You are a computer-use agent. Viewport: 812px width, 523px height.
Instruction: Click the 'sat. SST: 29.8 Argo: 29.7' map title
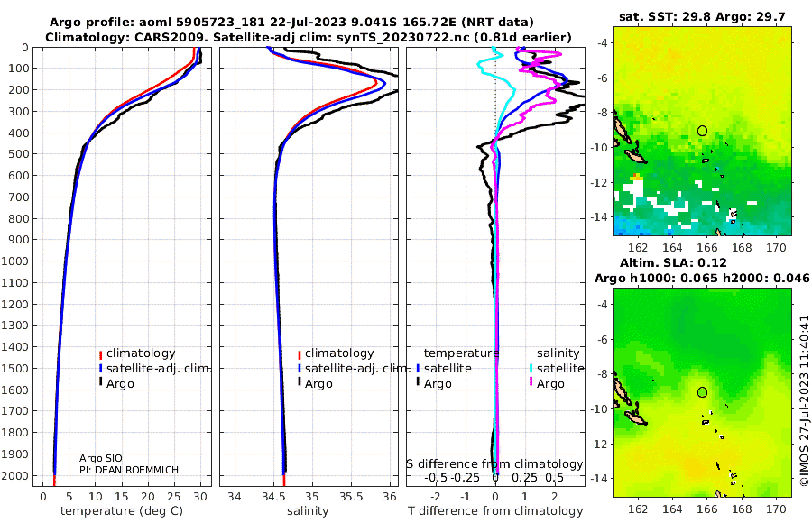click(x=702, y=17)
